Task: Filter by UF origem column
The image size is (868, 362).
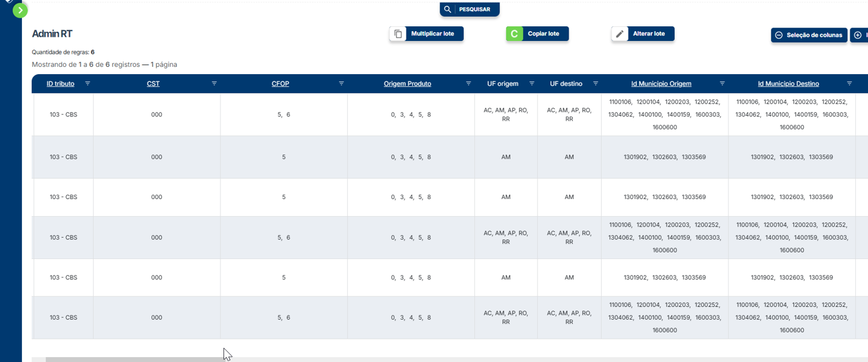Action: pos(531,83)
